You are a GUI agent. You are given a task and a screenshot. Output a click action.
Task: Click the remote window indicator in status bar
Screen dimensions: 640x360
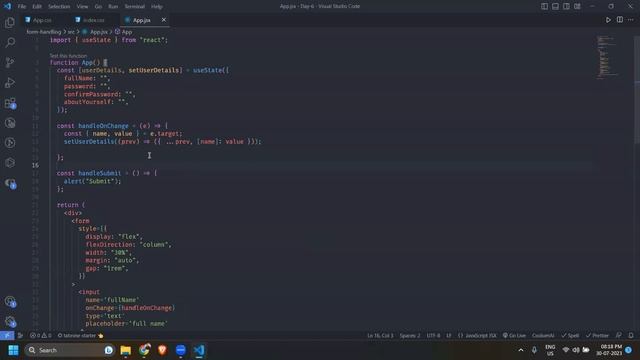click(7, 336)
